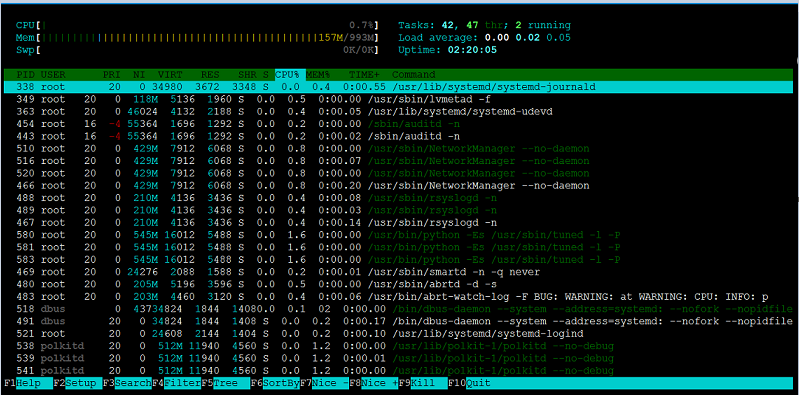The width and height of the screenshot is (799, 395).
Task: Select the NetworkManager row with PID 516
Action: [x=399, y=161]
